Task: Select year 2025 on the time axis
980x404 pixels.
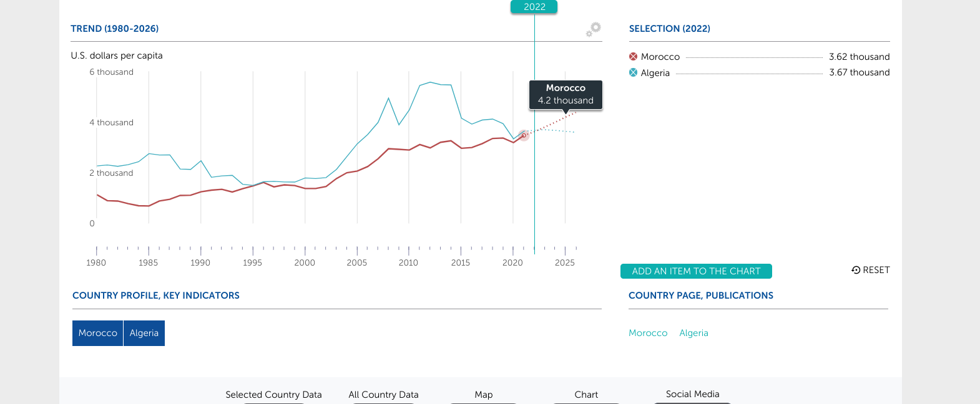Action: [565, 262]
